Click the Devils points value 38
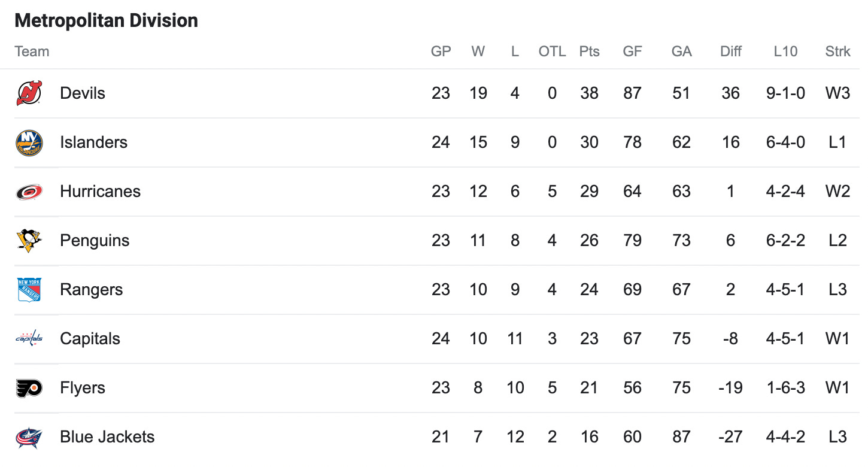Screen dimensions: 868x467 coord(590,93)
